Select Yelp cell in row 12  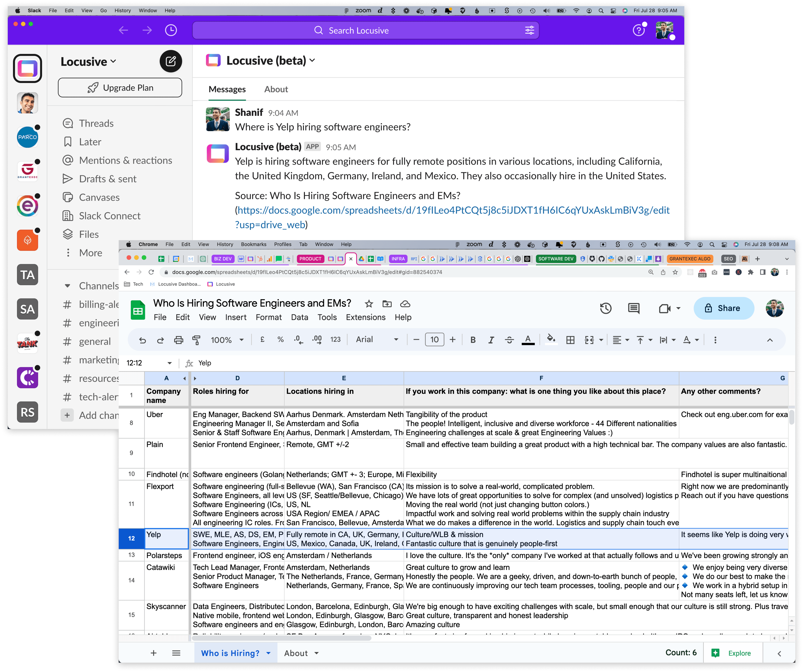[166, 539]
